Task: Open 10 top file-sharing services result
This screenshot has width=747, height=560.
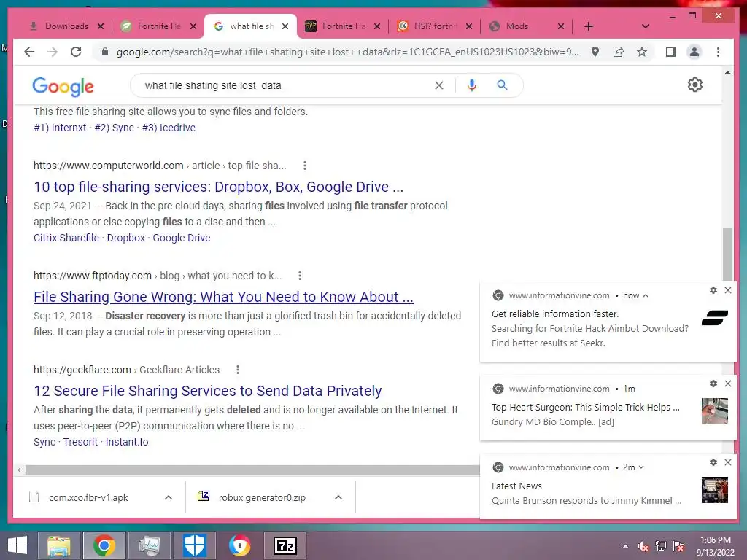Action: (x=218, y=187)
